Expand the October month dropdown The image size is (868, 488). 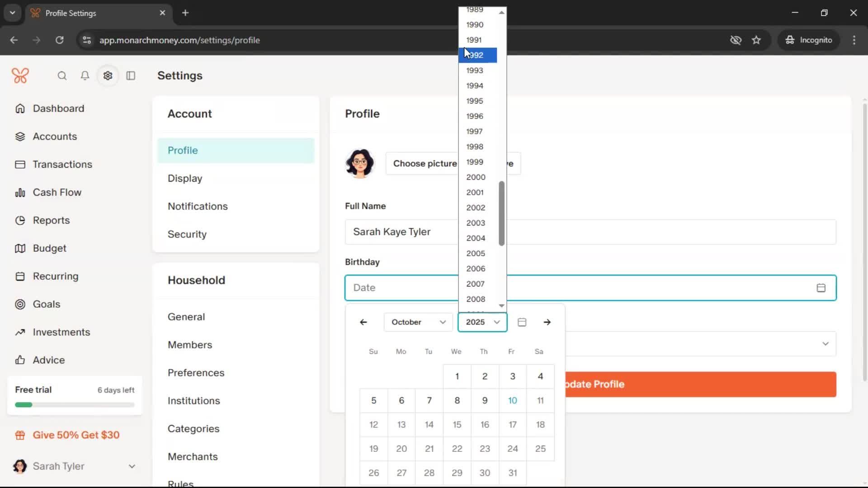tap(418, 322)
